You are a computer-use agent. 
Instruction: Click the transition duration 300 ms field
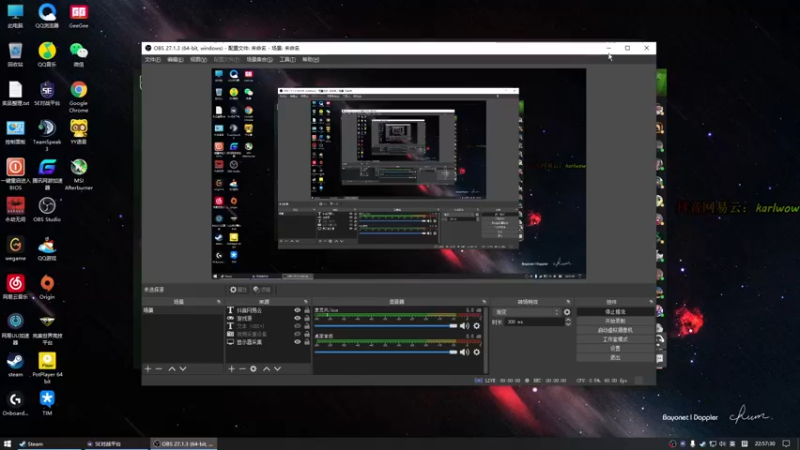(x=535, y=322)
